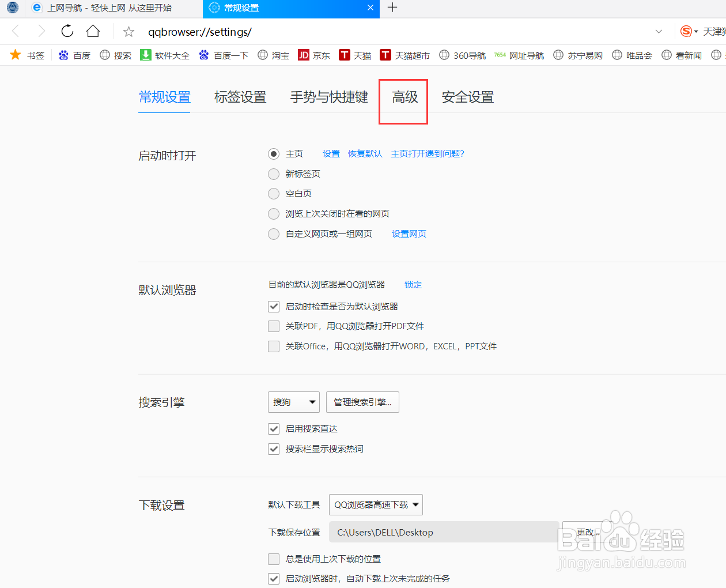Open the 软件大全 bookmark
Screen dimensions: 726x588
[145, 55]
